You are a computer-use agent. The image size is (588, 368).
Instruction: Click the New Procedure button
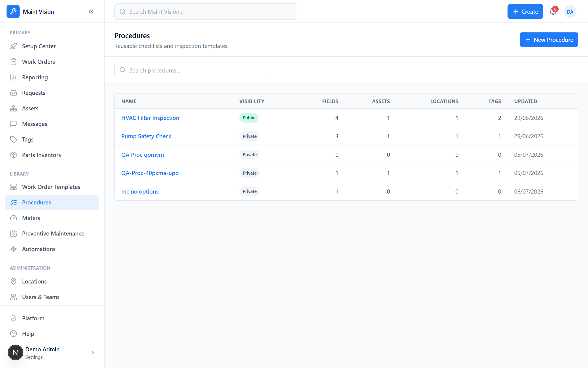click(549, 40)
